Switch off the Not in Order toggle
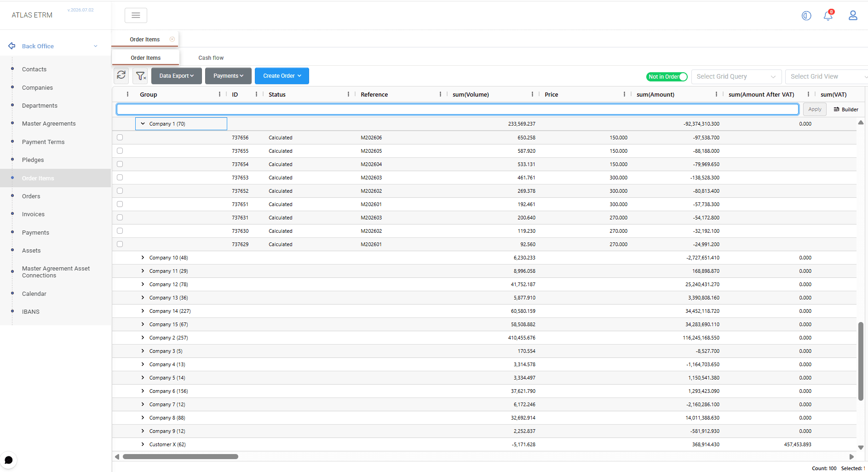This screenshot has height=472, width=868. tap(667, 76)
